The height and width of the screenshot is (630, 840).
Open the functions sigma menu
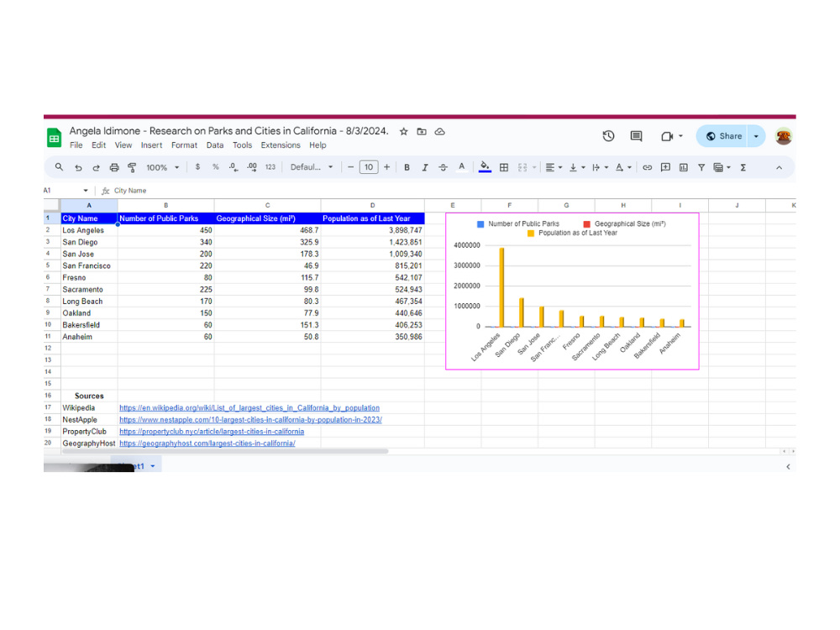coord(743,168)
